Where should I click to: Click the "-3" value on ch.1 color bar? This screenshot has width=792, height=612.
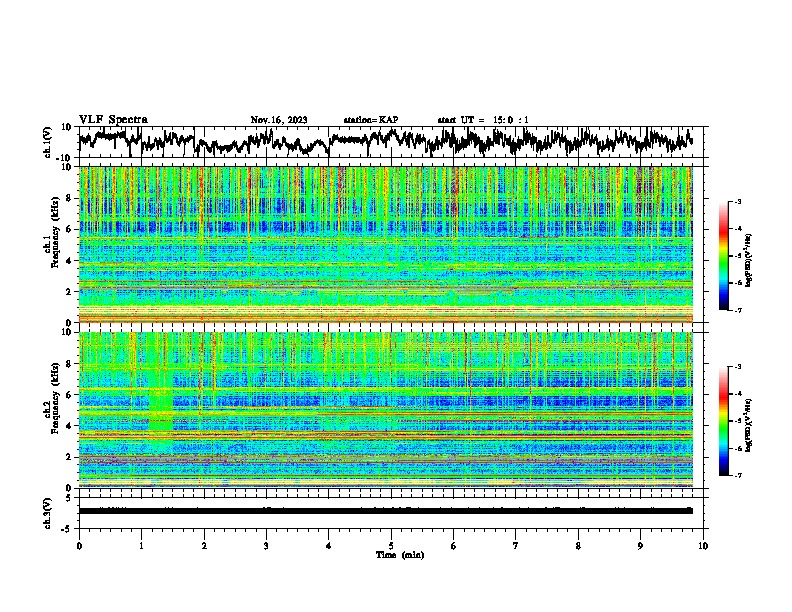(738, 202)
